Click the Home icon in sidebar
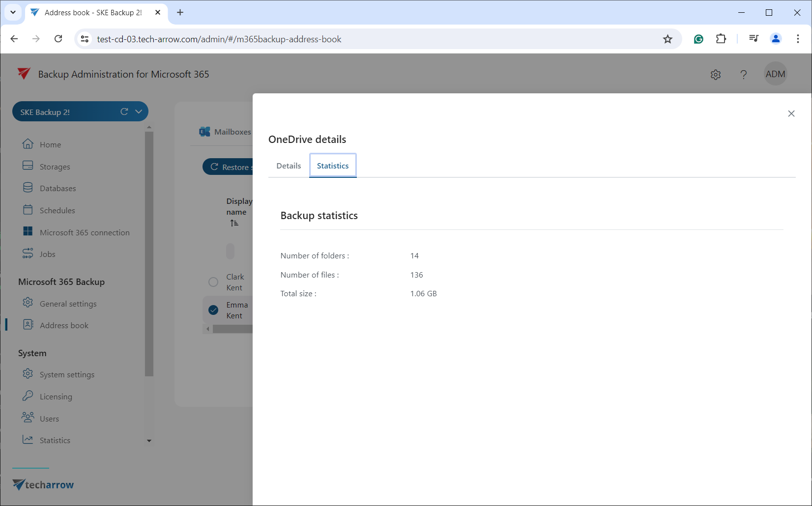This screenshot has width=812, height=506. click(28, 144)
